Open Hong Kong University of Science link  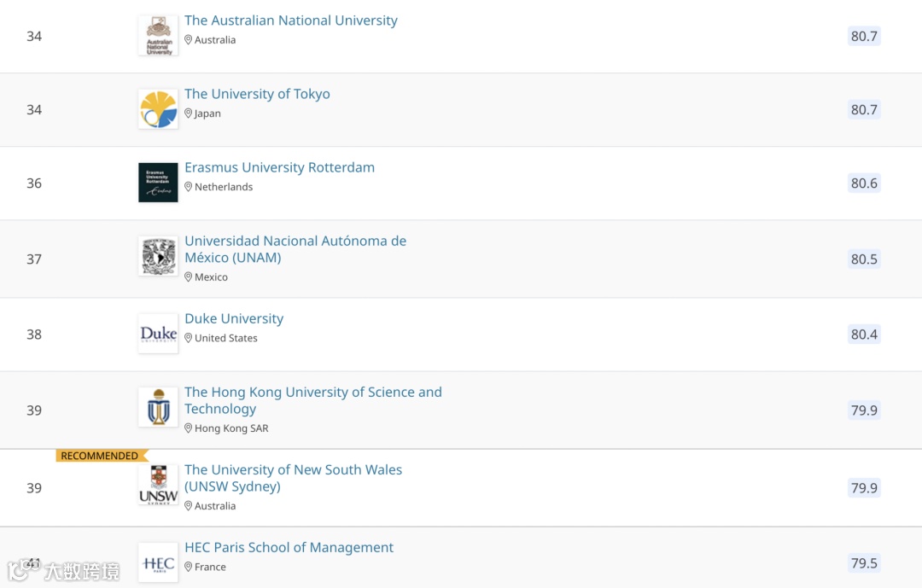coord(313,393)
